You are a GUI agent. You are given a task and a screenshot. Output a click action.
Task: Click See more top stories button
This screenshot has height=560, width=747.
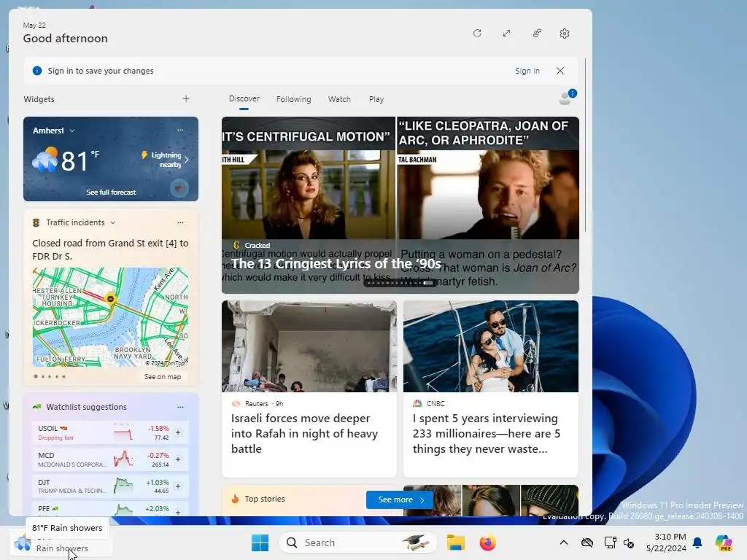tap(399, 499)
